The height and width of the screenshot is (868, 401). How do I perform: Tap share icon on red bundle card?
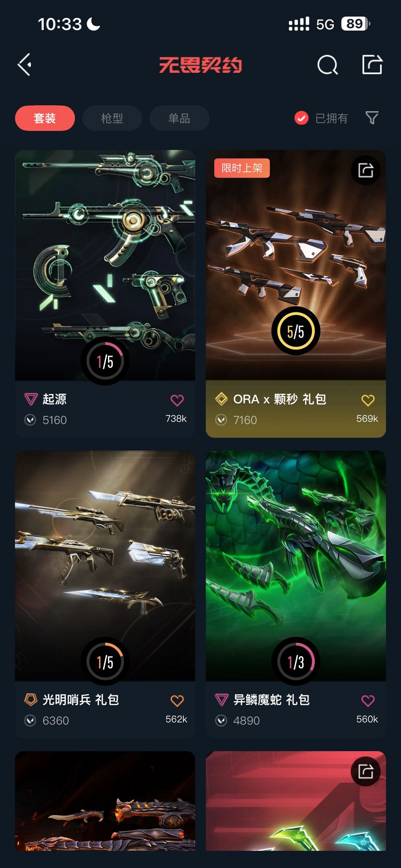[x=366, y=771]
